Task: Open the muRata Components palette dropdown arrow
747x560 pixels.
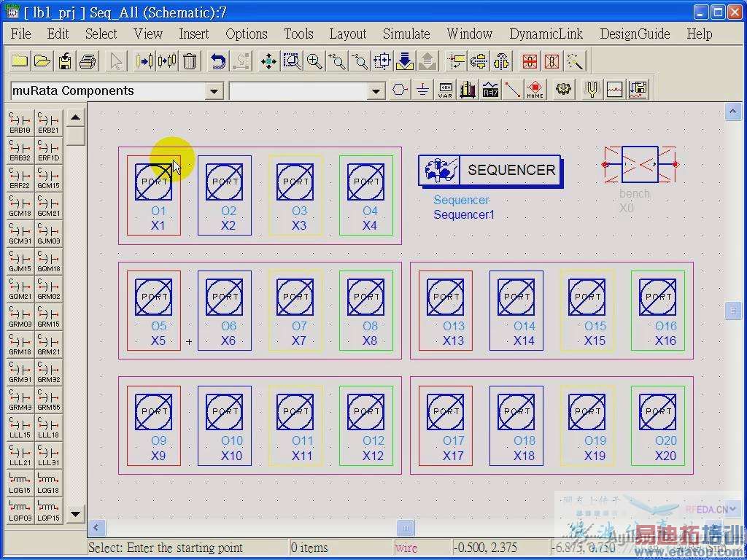Action: (x=214, y=90)
